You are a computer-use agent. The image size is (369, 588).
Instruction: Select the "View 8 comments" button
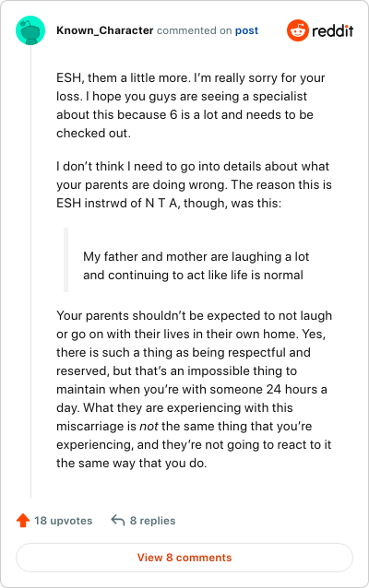tap(184, 558)
